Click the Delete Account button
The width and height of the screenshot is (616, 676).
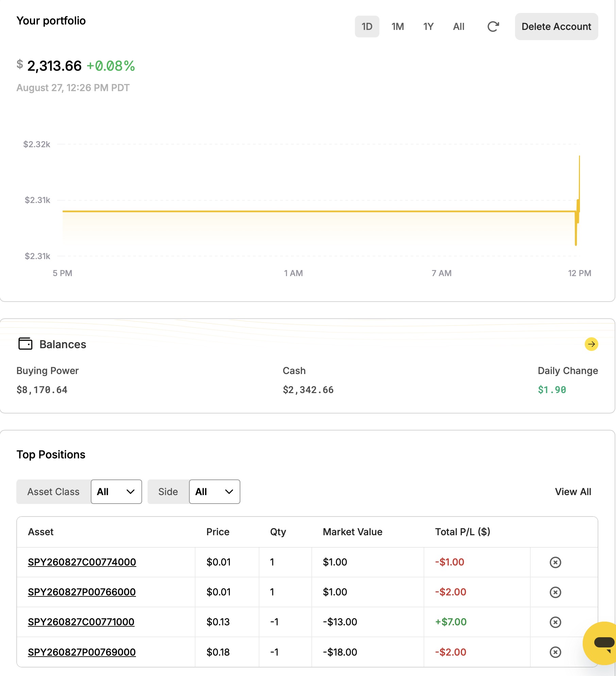[x=556, y=27]
